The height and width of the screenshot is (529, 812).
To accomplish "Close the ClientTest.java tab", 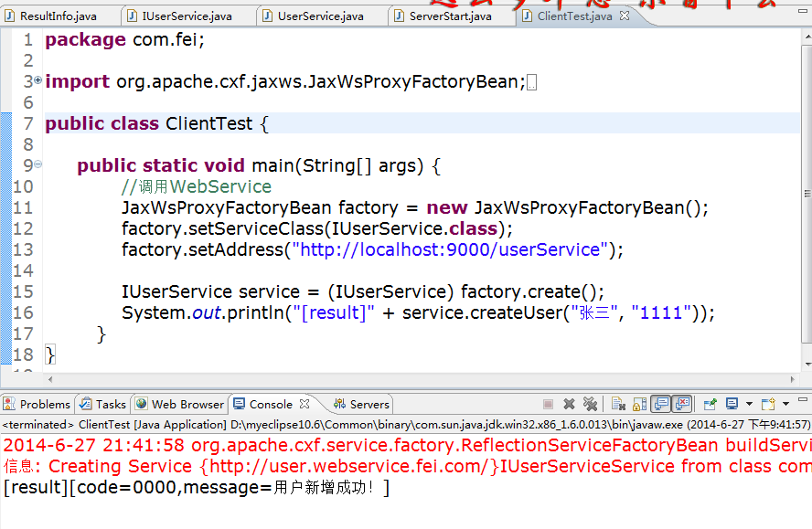I will point(625,16).
